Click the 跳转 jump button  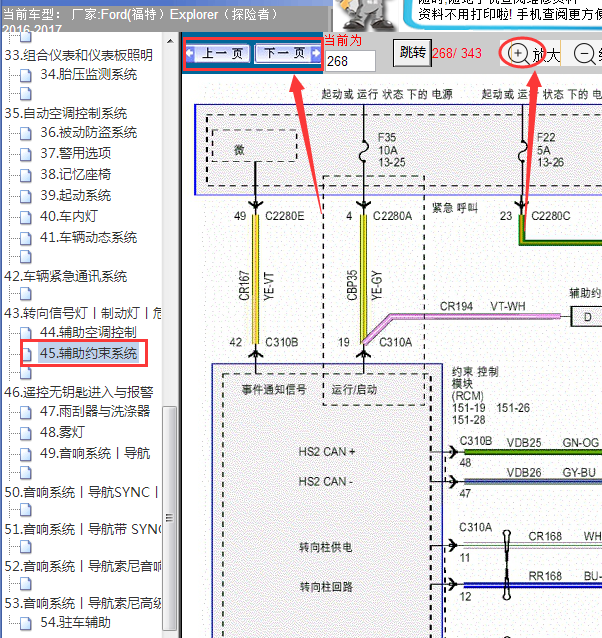(x=412, y=53)
